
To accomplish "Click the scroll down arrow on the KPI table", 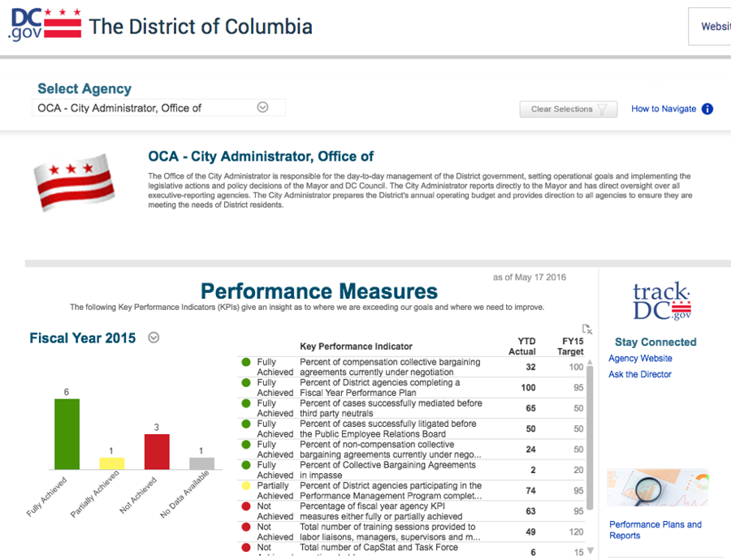I will (x=590, y=552).
